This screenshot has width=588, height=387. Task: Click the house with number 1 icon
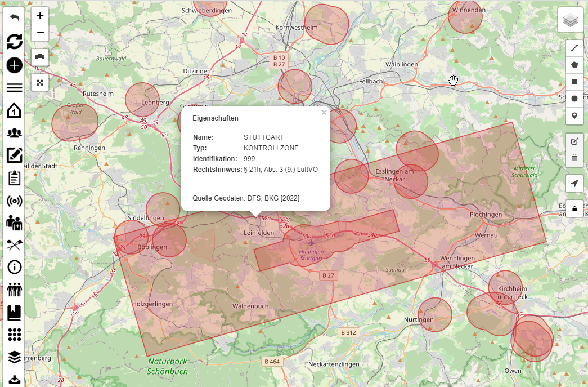(x=15, y=110)
